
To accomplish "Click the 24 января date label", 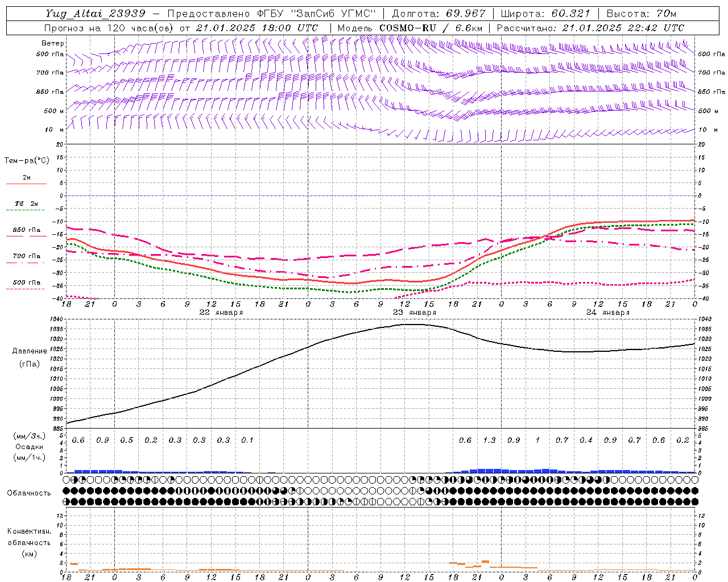I will click(608, 313).
